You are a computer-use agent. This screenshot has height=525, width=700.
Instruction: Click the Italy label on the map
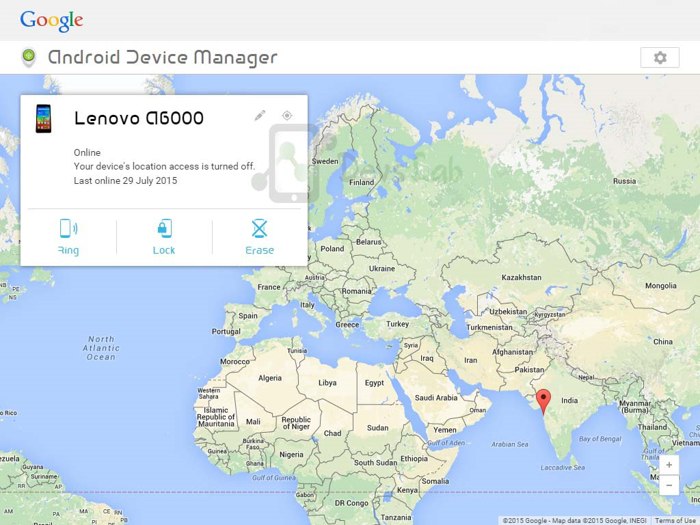(x=307, y=305)
